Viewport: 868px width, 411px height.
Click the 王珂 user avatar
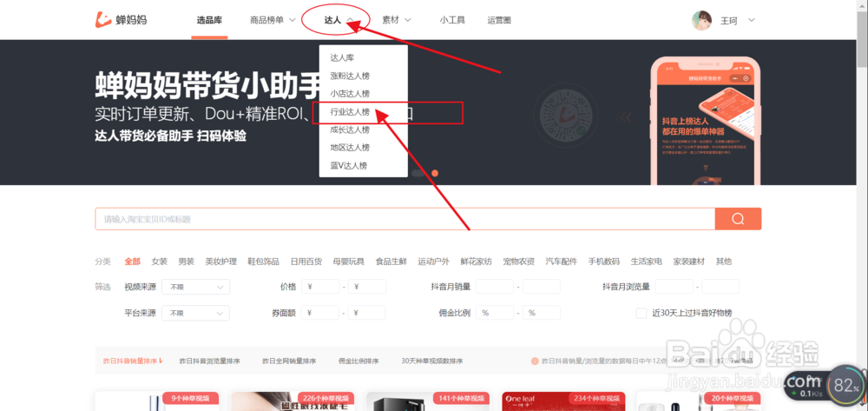(701, 21)
